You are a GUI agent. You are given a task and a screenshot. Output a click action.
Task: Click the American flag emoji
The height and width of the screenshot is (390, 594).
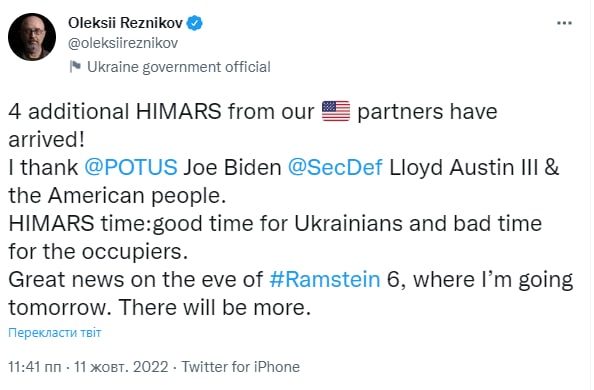336,111
